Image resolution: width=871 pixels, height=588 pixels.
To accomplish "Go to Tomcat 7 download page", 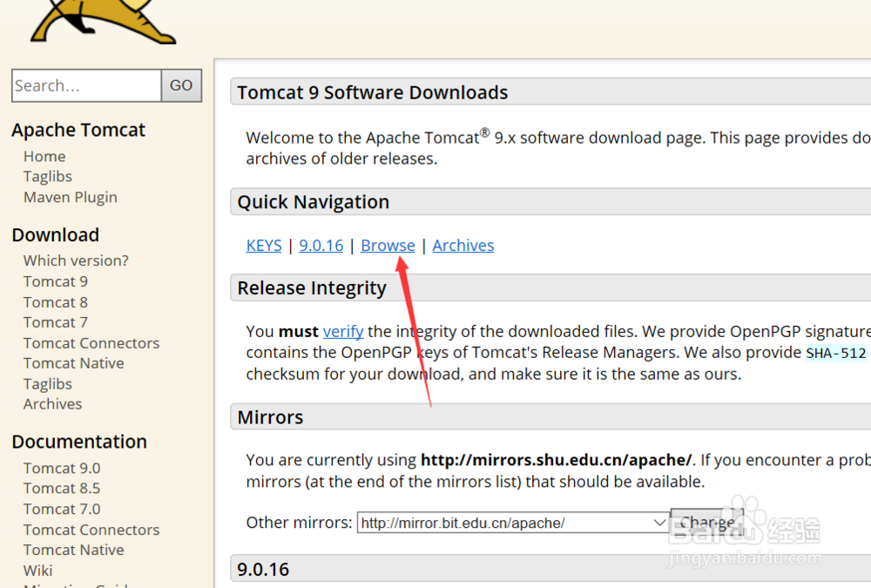I will point(55,322).
